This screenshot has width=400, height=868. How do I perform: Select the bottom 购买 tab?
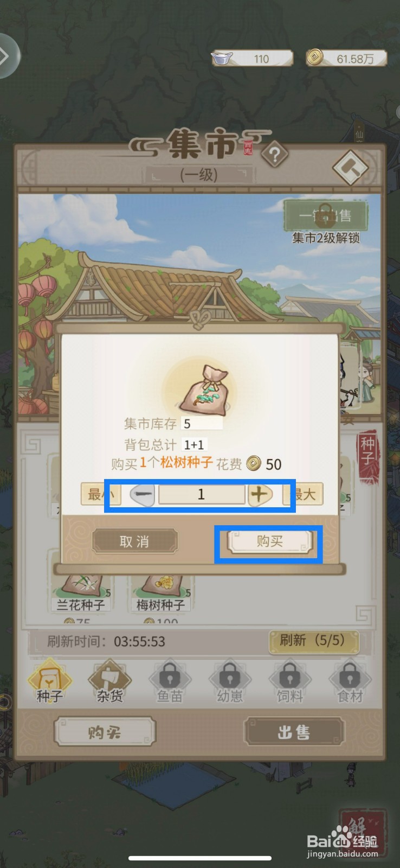(105, 732)
